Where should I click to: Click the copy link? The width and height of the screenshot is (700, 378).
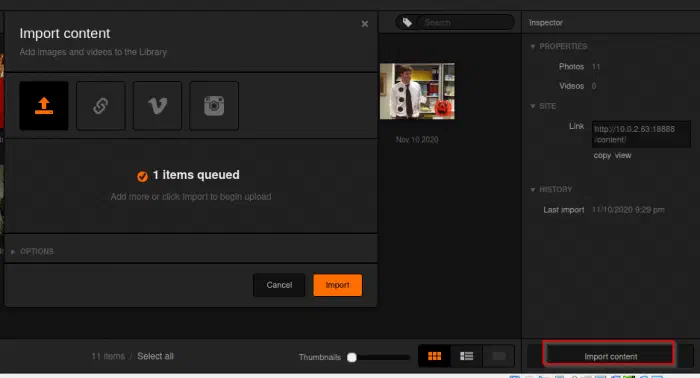pos(602,155)
